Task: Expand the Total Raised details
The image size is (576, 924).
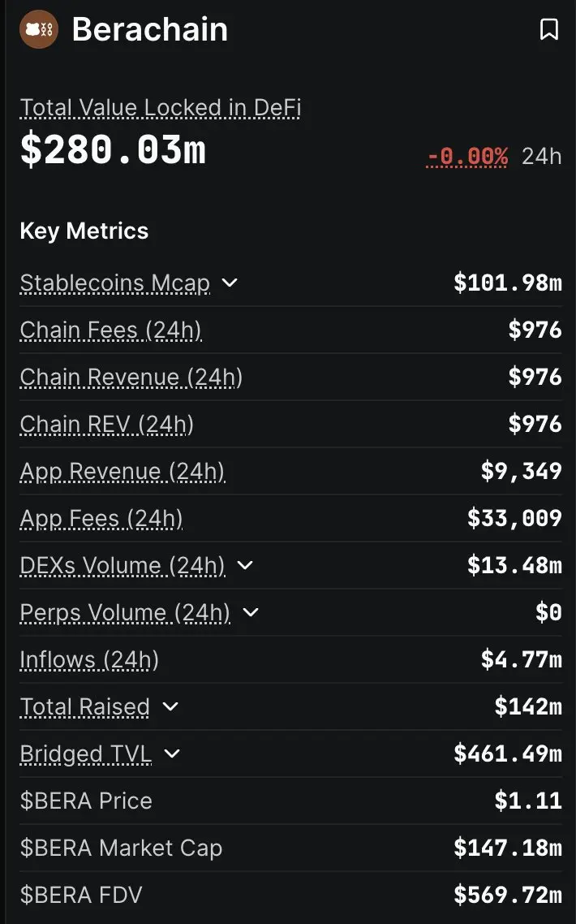Action: 170,706
